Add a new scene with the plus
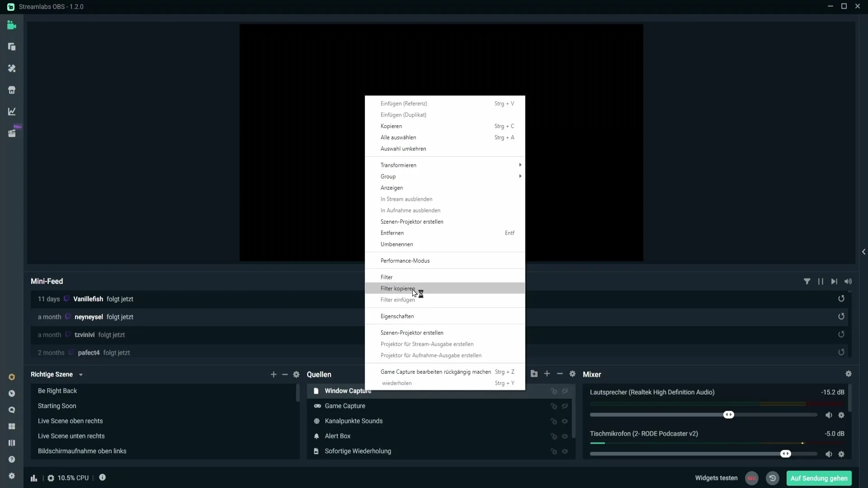This screenshot has width=868, height=488. pos(274,375)
